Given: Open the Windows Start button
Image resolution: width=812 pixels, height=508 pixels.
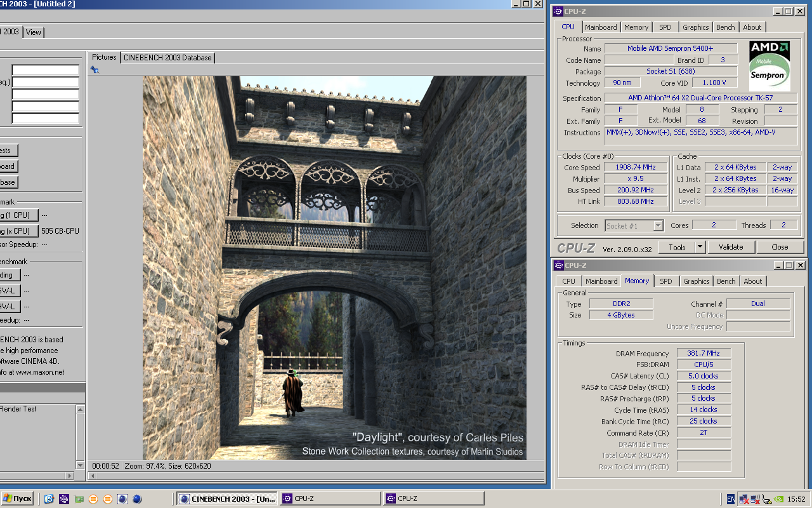Looking at the screenshot, I should click(17, 498).
